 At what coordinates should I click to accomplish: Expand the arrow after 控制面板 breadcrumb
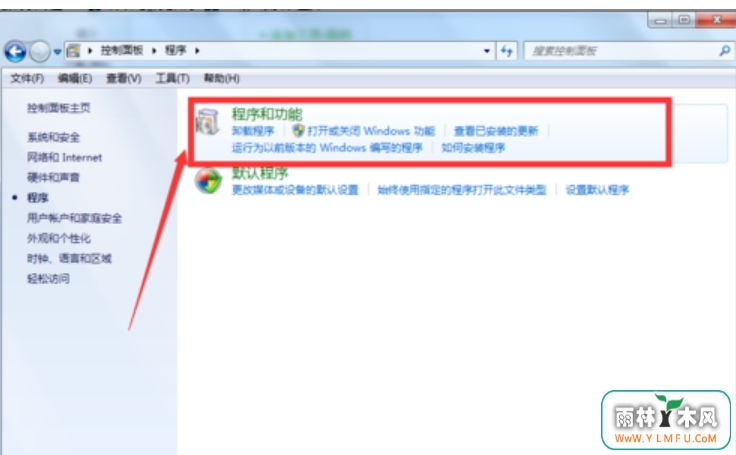(x=154, y=51)
